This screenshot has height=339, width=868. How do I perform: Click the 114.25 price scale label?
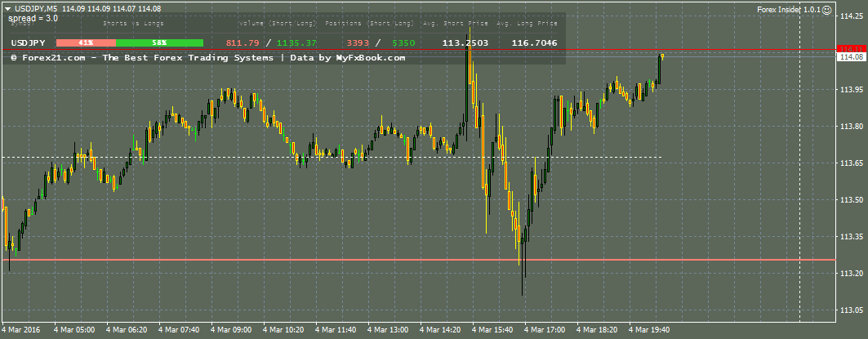click(x=852, y=16)
